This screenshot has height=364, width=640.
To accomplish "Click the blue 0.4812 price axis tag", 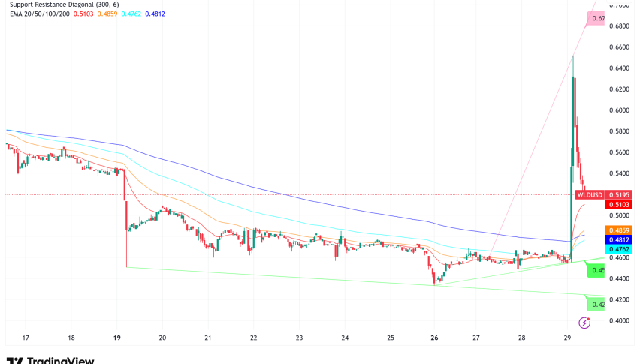I will click(617, 239).
